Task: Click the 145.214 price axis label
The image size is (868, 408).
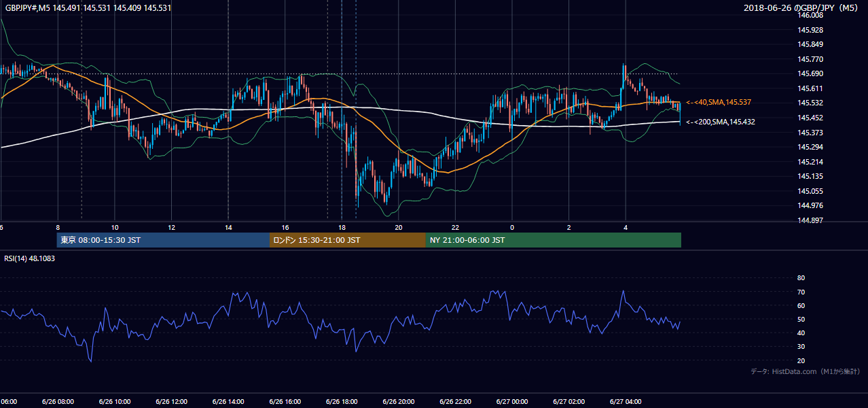Action: [811, 162]
